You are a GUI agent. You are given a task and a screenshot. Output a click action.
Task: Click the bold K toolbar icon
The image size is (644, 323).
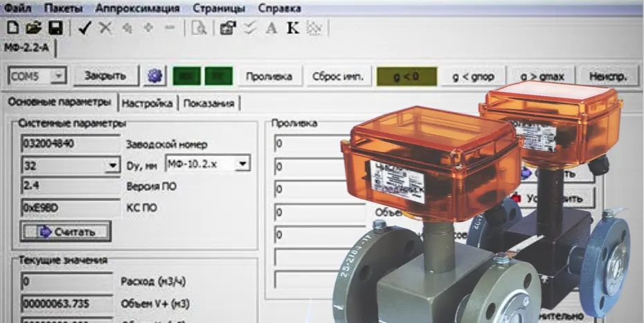click(x=293, y=28)
